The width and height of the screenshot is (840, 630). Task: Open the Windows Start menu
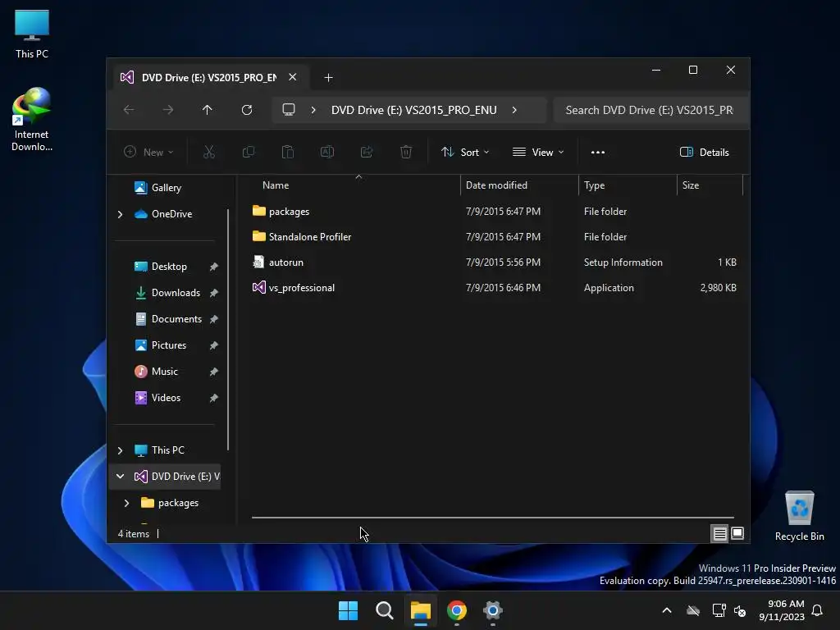tap(348, 610)
